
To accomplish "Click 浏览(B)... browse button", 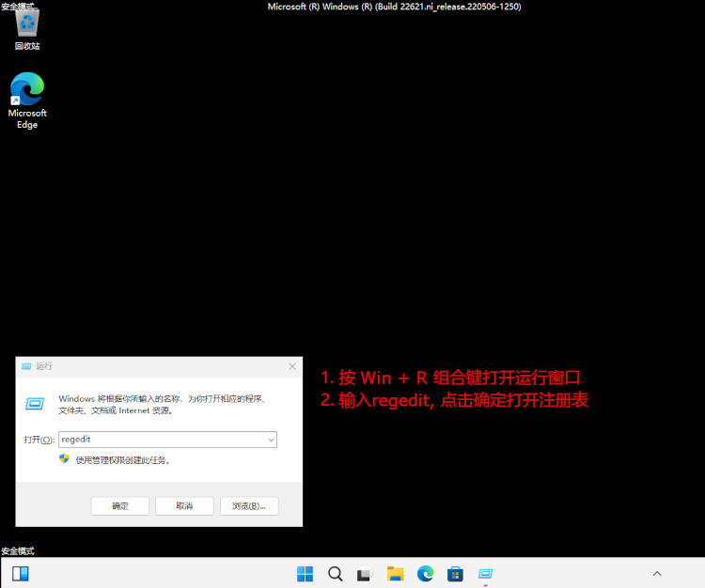I will click(249, 505).
